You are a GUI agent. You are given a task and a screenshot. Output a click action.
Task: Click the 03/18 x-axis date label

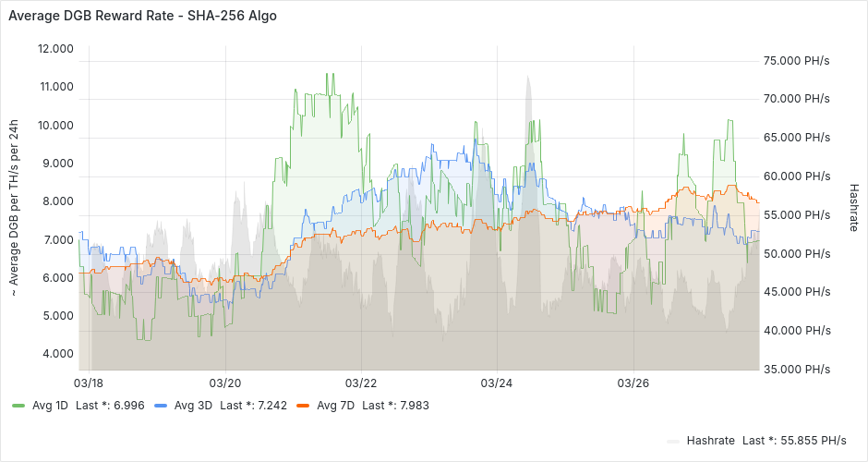click(88, 383)
